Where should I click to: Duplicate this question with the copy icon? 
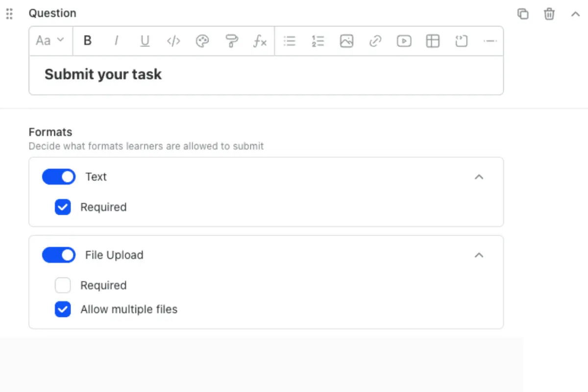[x=523, y=14]
